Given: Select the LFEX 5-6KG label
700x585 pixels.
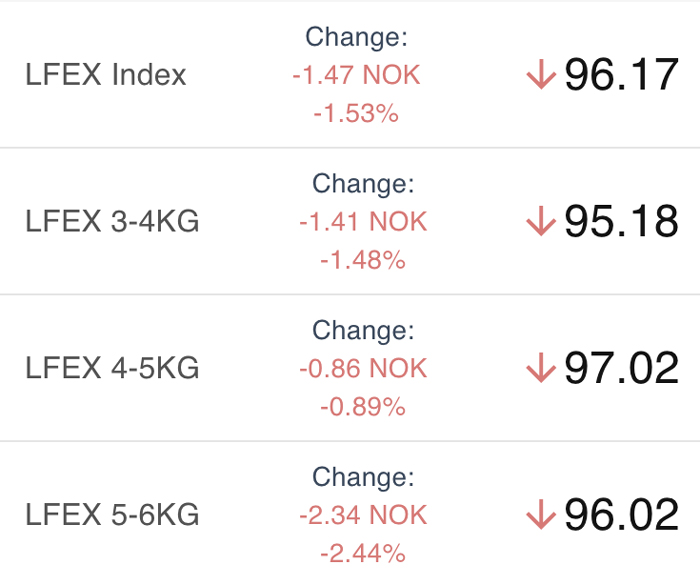Looking at the screenshot, I should 112,514.
